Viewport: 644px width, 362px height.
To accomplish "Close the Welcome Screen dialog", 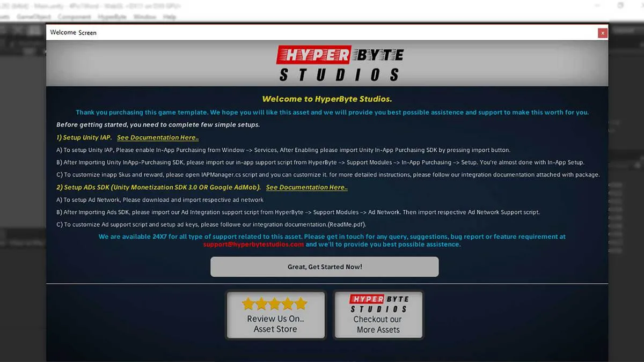I will click(x=603, y=33).
